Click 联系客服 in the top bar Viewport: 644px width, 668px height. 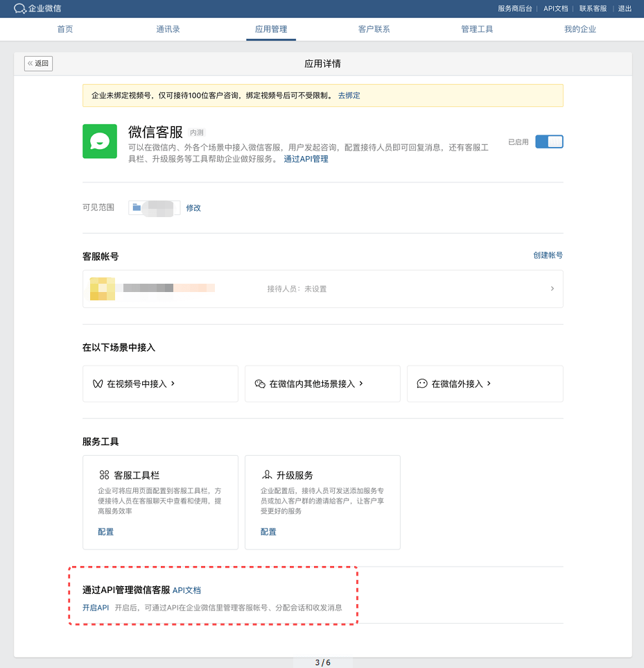click(x=593, y=8)
